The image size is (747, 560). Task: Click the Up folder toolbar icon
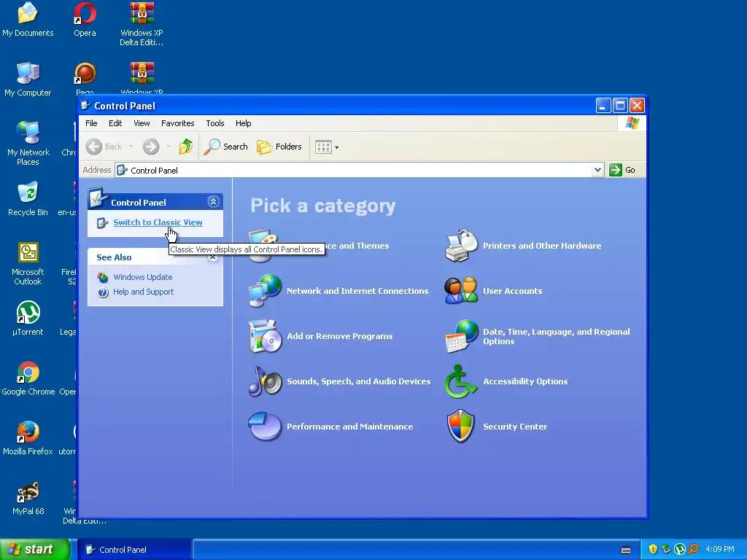point(186,147)
